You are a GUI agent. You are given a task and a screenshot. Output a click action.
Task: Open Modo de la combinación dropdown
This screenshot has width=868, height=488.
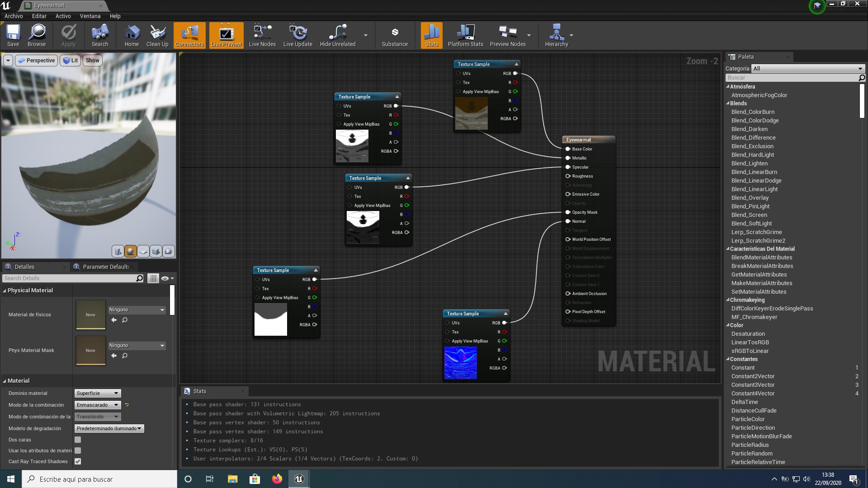98,405
